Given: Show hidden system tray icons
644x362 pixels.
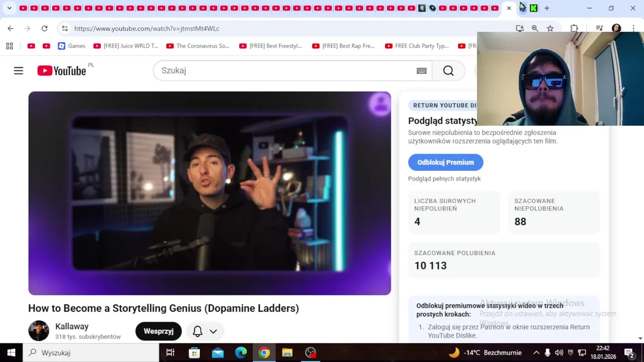Looking at the screenshot, I should (x=536, y=352).
